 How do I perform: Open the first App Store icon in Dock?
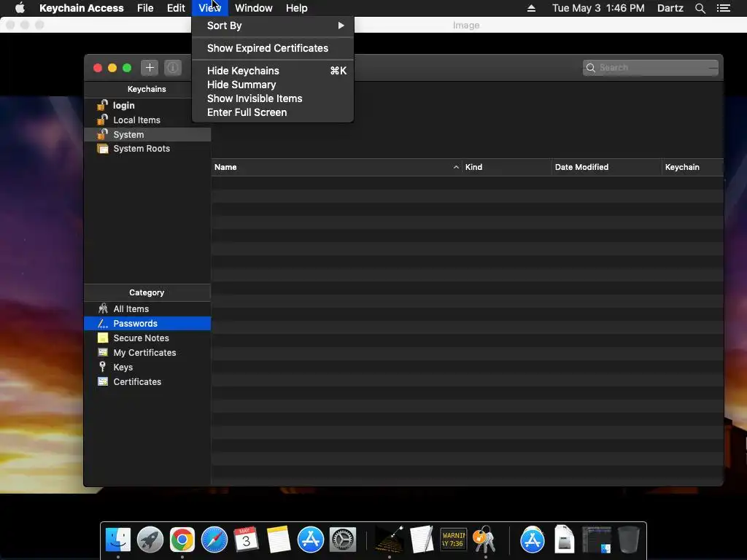point(311,540)
